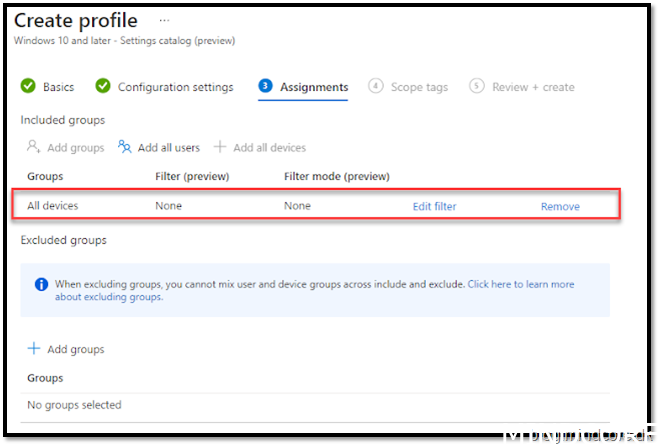Screen dimensions: 660x446
Task: Remove the All devices group
Action: [560, 206]
